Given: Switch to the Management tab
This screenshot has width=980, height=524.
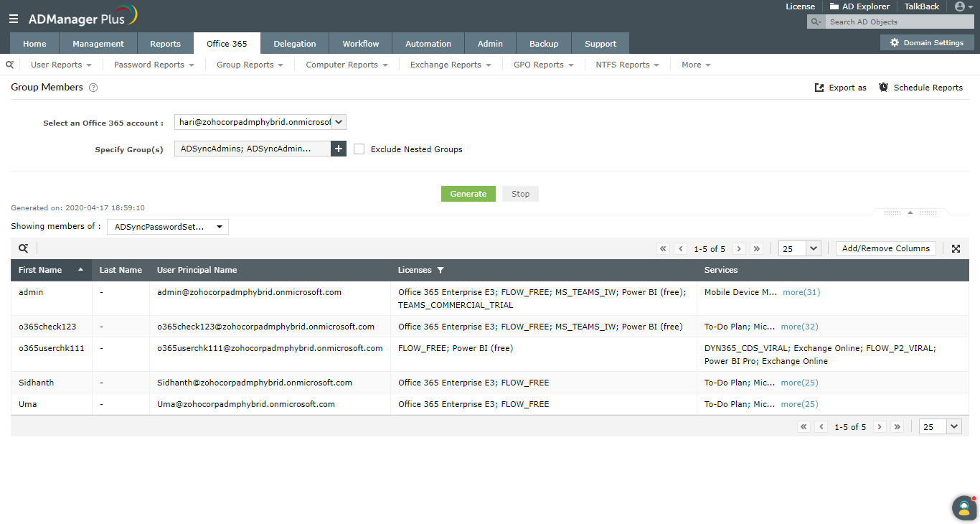Looking at the screenshot, I should click(98, 43).
